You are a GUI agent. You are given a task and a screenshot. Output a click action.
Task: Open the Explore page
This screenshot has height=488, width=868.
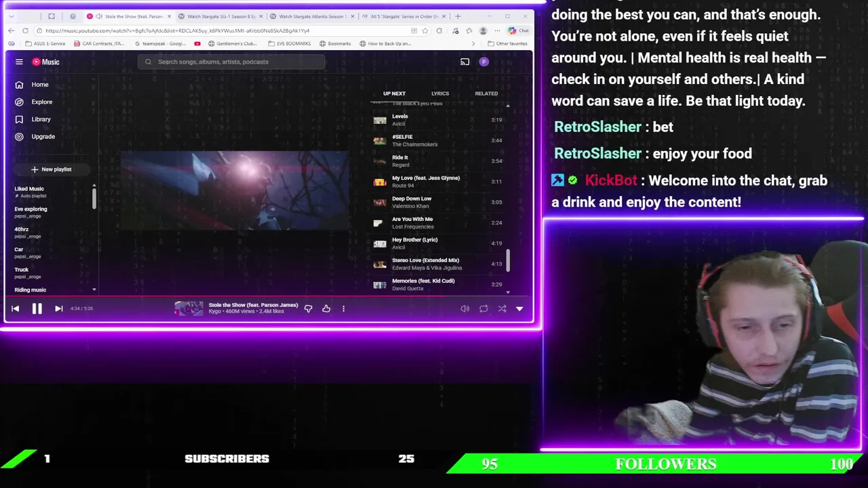[x=34, y=102]
